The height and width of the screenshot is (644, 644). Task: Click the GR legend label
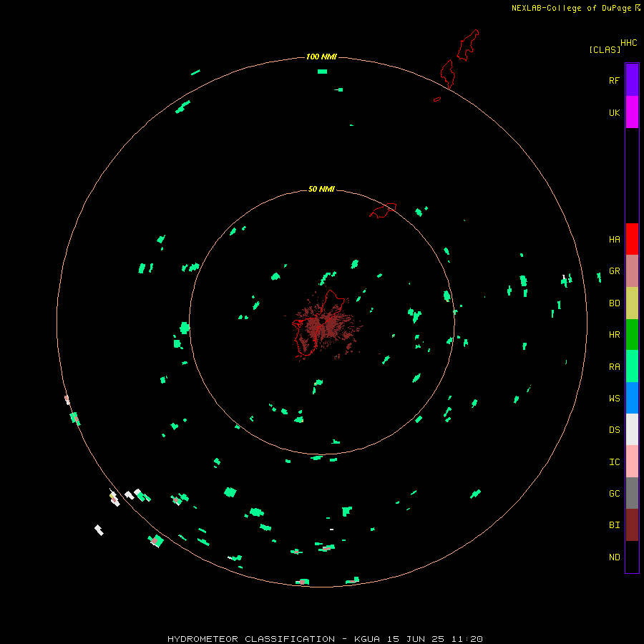615,271
